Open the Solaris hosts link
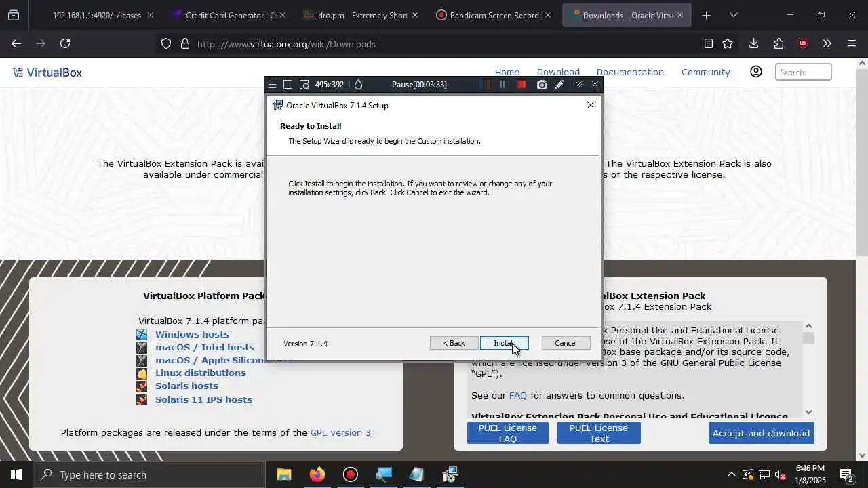 coord(186,386)
